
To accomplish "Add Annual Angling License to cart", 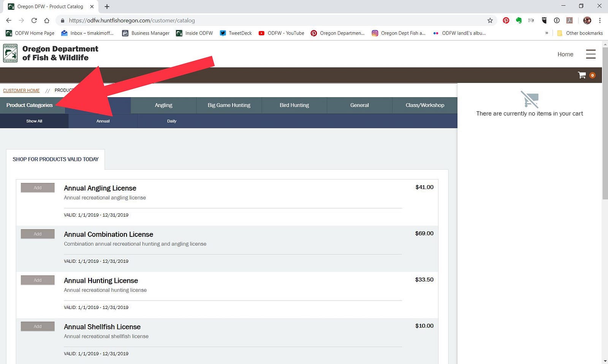I will [x=38, y=188].
